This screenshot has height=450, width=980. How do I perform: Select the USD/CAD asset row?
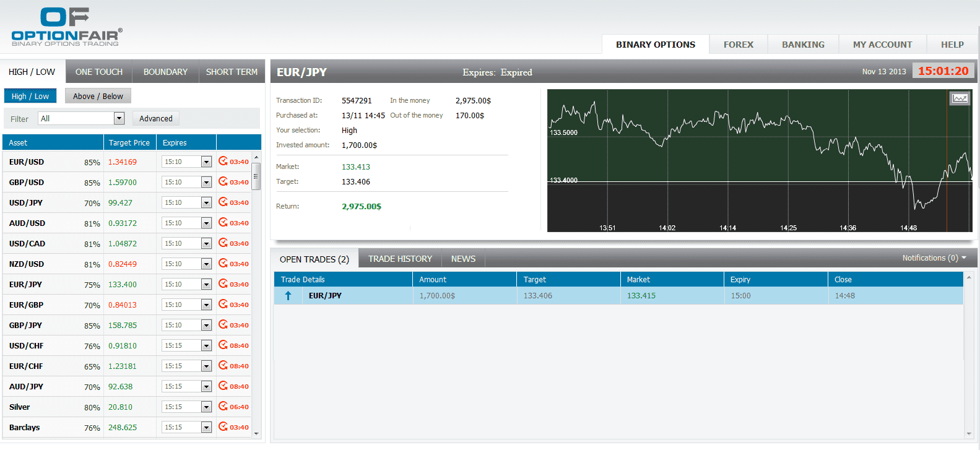[x=27, y=243]
